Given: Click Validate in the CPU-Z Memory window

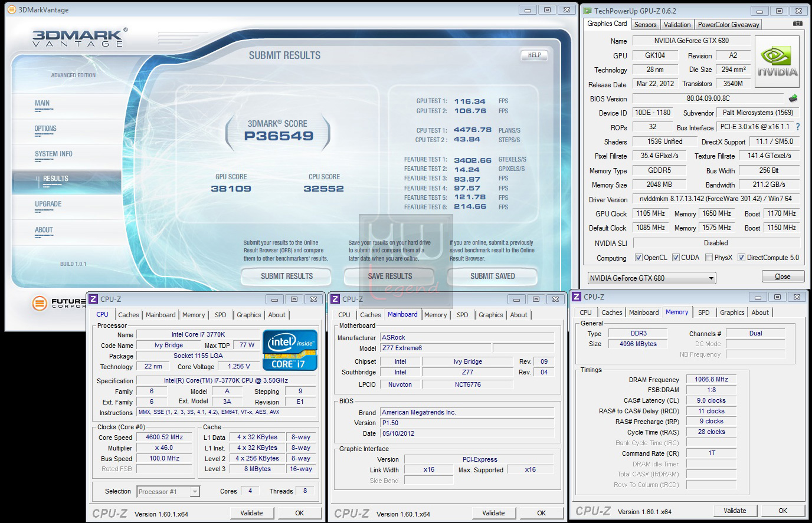Looking at the screenshot, I should click(735, 511).
